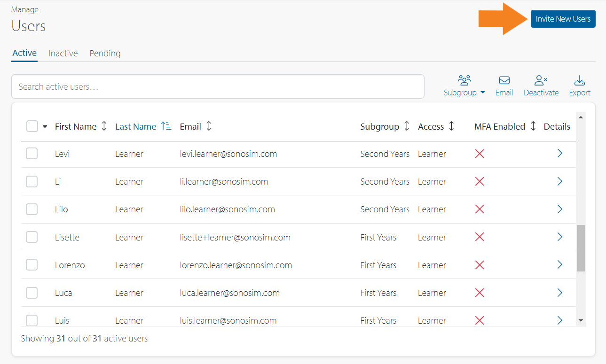
Task: Click the Subgroup management icon
Action: (464, 80)
